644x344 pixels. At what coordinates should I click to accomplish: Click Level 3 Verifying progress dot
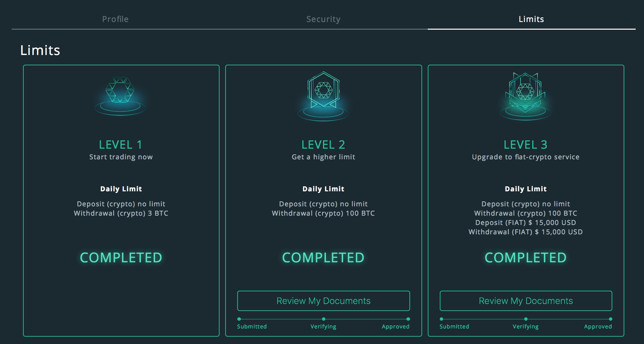click(526, 319)
